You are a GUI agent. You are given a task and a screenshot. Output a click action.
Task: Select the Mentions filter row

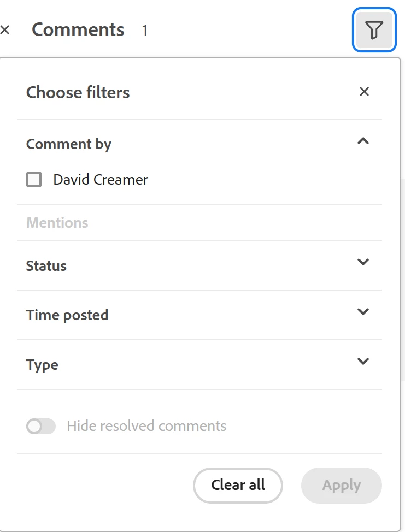click(199, 223)
